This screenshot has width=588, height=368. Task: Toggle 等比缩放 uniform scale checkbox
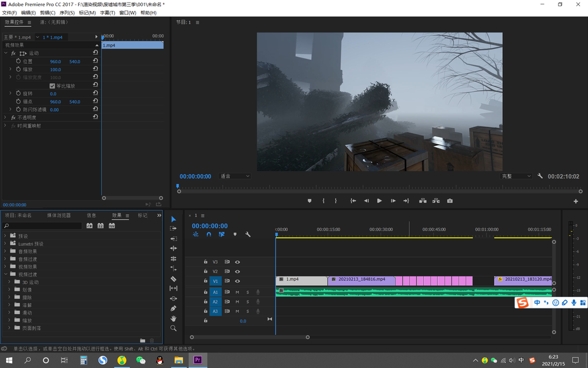[x=52, y=86]
